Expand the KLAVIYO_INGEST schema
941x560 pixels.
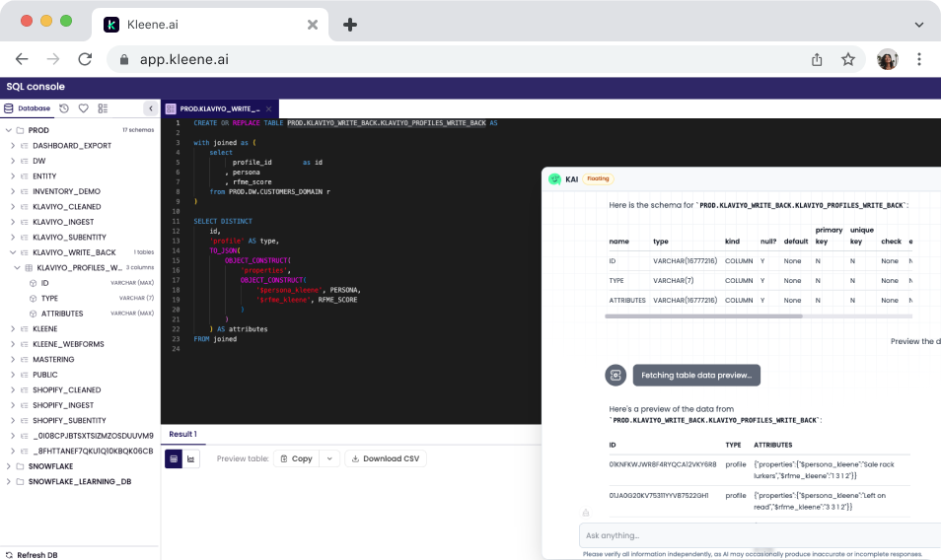13,222
